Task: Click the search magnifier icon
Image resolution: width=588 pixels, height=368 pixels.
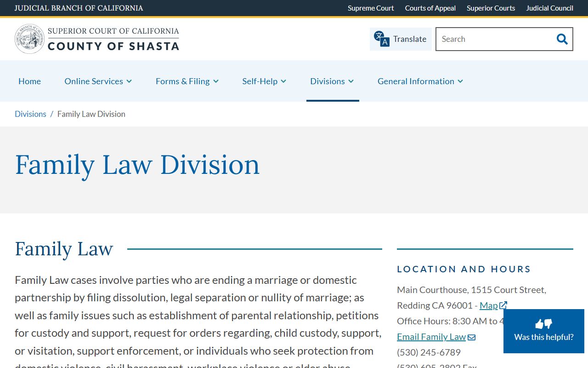Action: coord(562,39)
